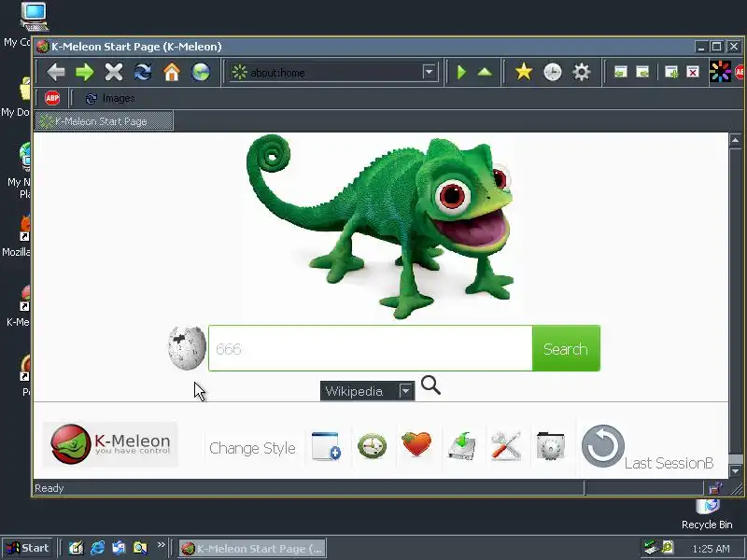Open the Wikipedia search engine dropdown
The image size is (747, 560).
[x=367, y=391]
